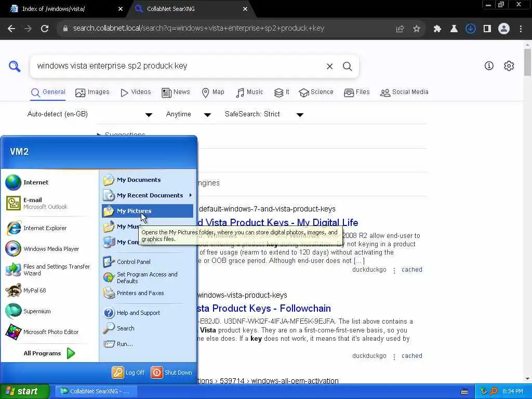The height and width of the screenshot is (399, 532).
Task: Click the Windows start button
Action: pyautogui.click(x=24, y=391)
